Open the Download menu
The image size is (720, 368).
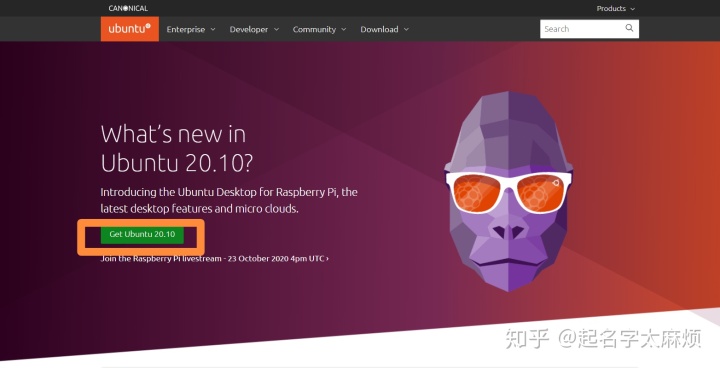(x=384, y=29)
